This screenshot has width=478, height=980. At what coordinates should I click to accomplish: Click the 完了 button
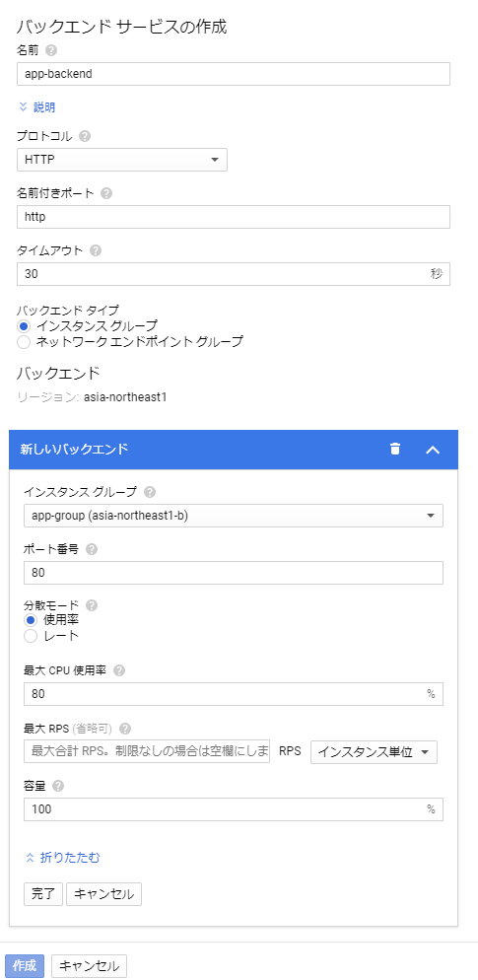43,894
